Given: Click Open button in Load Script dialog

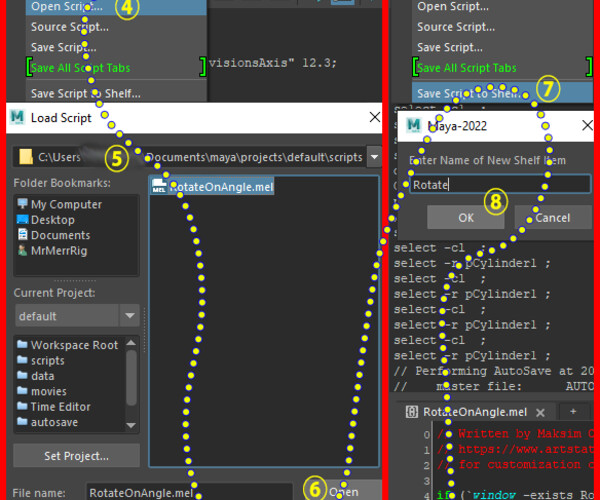Looking at the screenshot, I should 344,492.
